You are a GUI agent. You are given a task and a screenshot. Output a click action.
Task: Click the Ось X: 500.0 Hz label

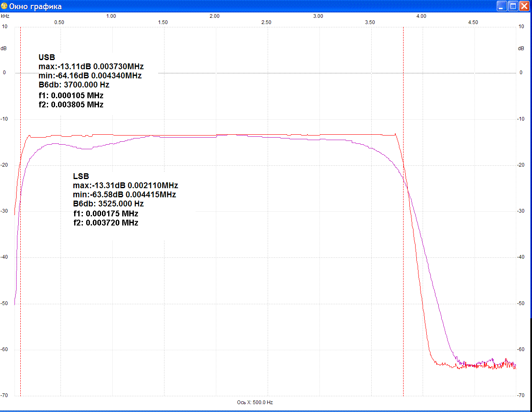pos(255,402)
